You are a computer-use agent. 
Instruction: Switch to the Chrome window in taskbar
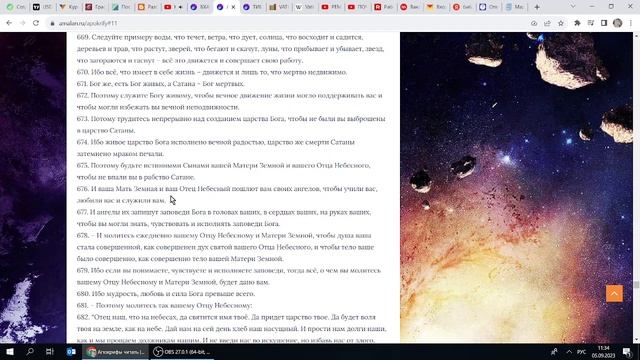coord(116,351)
